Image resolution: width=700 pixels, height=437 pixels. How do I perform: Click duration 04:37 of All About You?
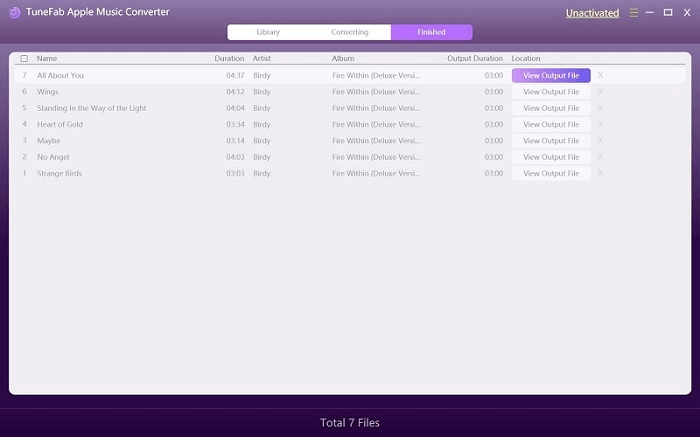pyautogui.click(x=235, y=75)
